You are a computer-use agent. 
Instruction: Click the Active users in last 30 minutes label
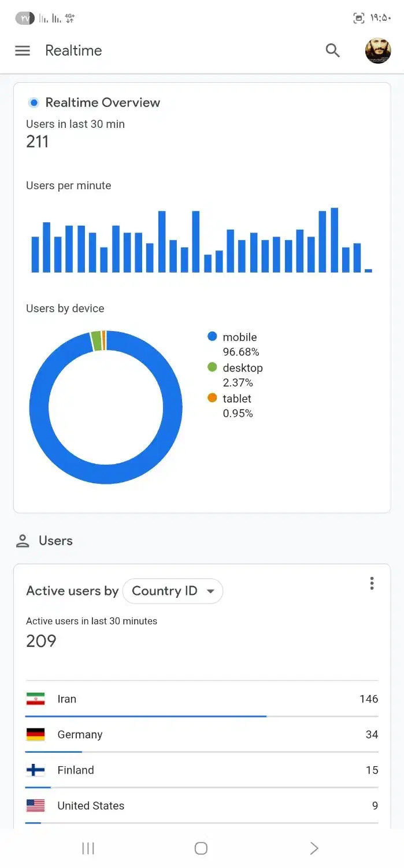point(91,621)
